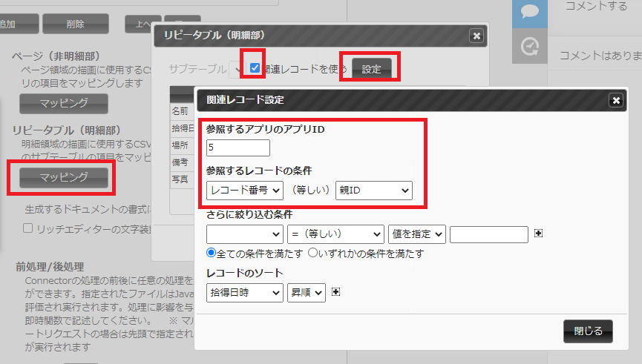
Task: Toggle the 関連レコードを使う checkbox
Action: click(x=255, y=68)
